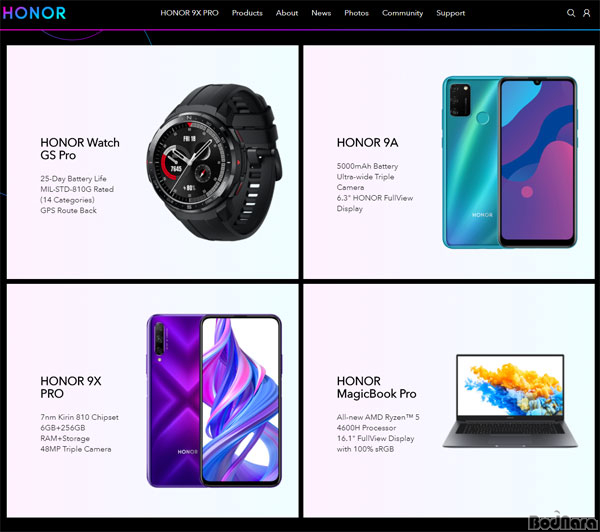Click the teal HONOR 9A phone image
Image resolution: width=600 pixels, height=532 pixels.
click(510, 162)
